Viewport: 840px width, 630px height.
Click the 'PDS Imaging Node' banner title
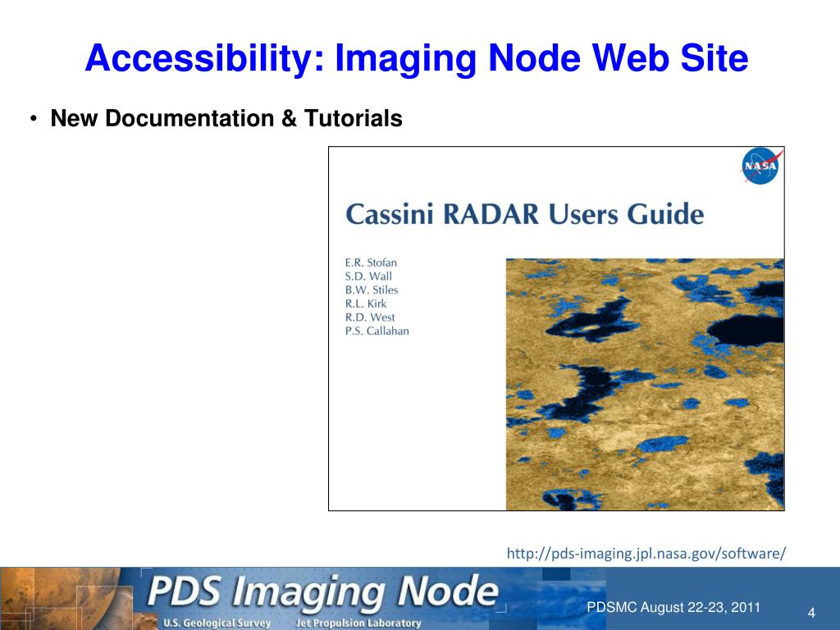pyautogui.click(x=322, y=591)
